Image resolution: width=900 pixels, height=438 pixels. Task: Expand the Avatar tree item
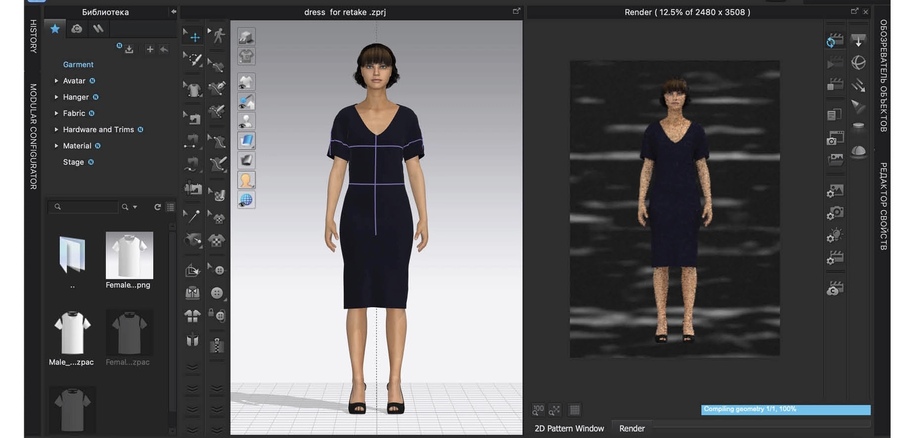coord(56,81)
